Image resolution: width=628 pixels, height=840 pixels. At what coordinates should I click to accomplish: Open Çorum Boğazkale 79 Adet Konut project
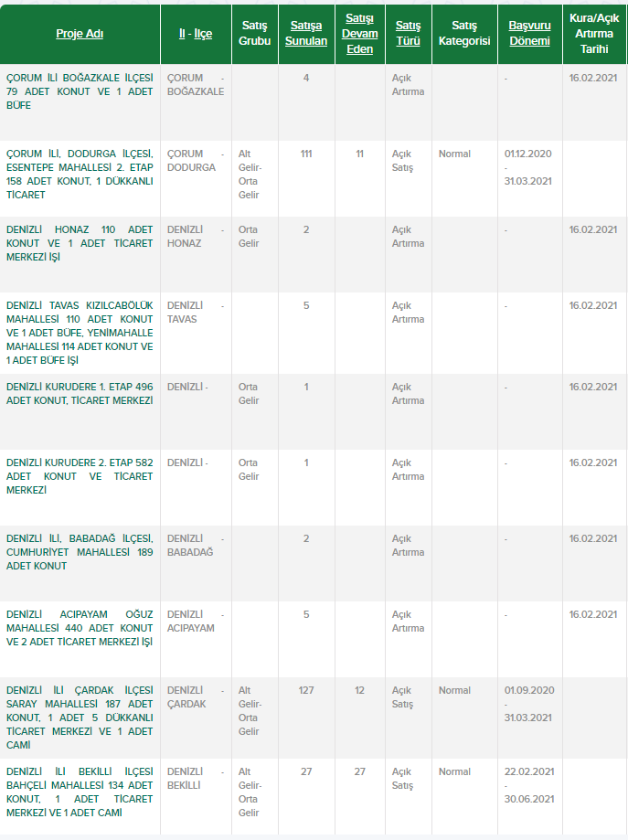pyautogui.click(x=80, y=91)
